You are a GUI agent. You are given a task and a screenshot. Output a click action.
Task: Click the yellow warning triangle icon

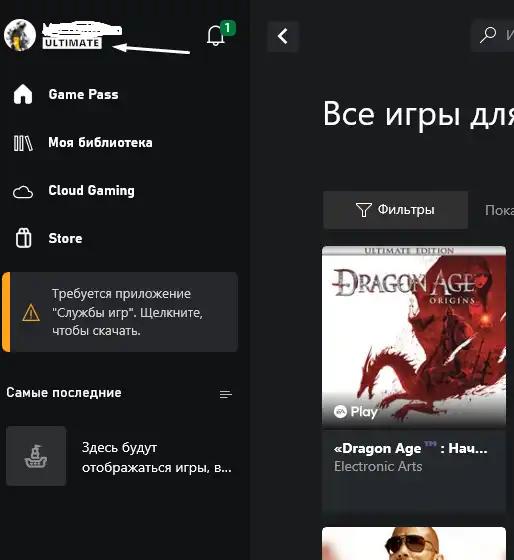(31, 312)
